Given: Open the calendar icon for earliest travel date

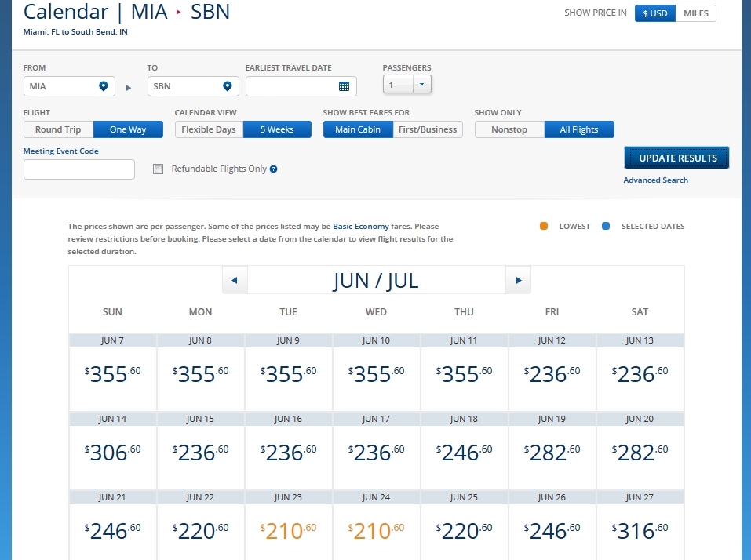Looking at the screenshot, I should [344, 86].
